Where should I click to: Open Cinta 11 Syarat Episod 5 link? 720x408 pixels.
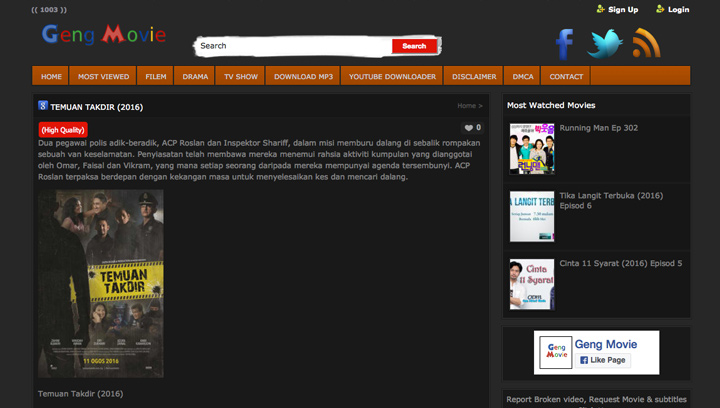click(620, 263)
